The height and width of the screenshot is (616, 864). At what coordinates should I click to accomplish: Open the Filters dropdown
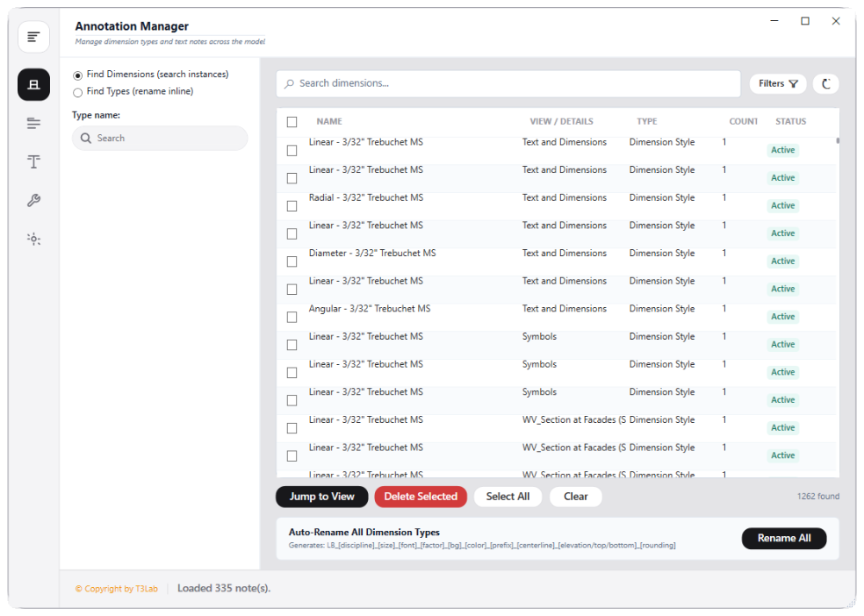coord(778,83)
